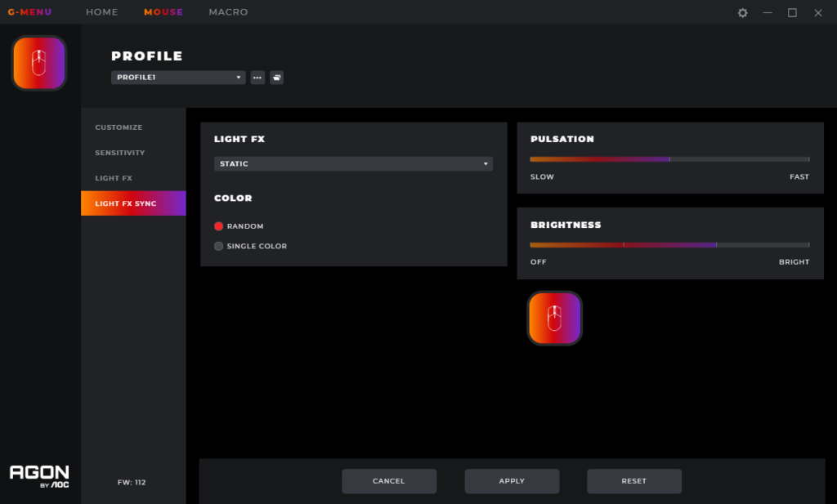
Task: Switch to the Macro tab
Action: click(228, 12)
